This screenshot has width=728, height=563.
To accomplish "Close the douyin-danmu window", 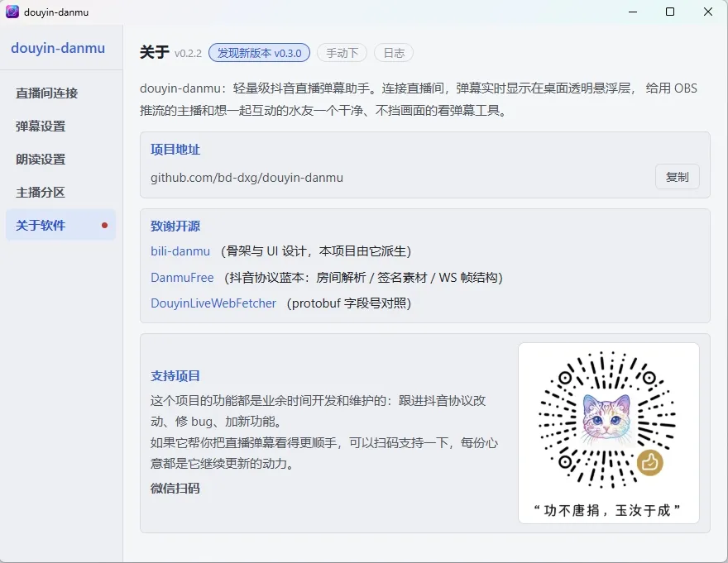I will pos(707,12).
